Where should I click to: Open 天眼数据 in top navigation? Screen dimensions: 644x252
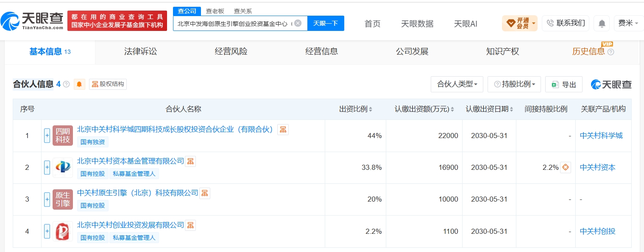417,24
